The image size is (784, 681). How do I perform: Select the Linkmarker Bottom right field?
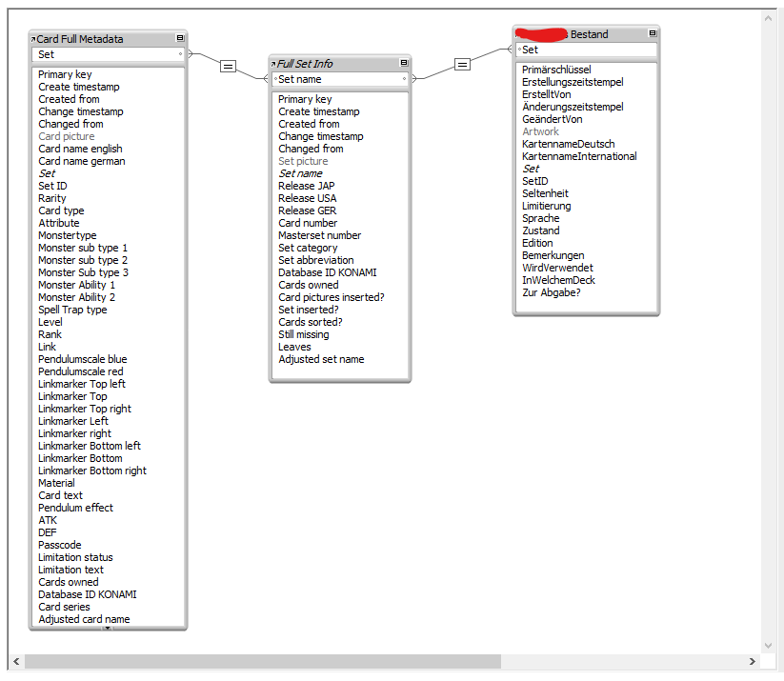pos(92,471)
